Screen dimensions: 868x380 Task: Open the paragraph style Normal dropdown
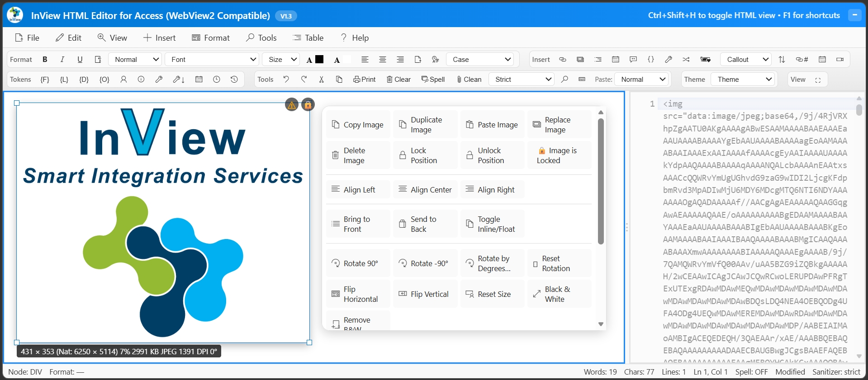click(135, 60)
